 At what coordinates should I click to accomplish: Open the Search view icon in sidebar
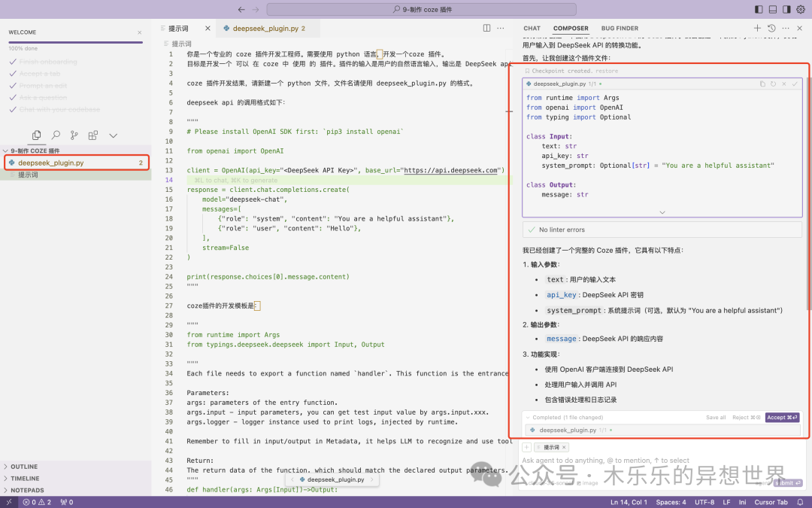pos(56,135)
